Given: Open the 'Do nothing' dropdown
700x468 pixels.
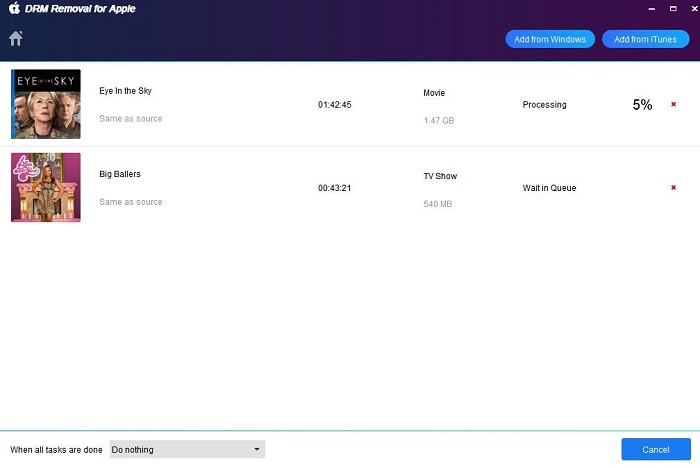Looking at the screenshot, I should tap(187, 450).
